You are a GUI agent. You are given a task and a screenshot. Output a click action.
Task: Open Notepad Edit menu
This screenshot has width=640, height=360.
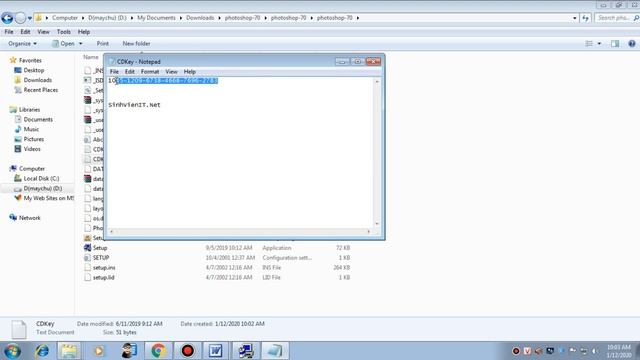[129, 71]
